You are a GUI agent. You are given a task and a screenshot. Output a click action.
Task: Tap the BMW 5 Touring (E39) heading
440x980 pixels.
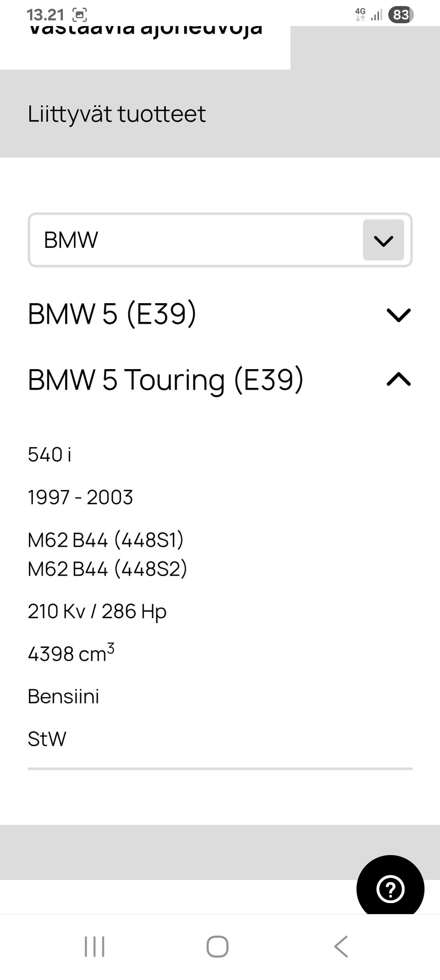(x=165, y=380)
